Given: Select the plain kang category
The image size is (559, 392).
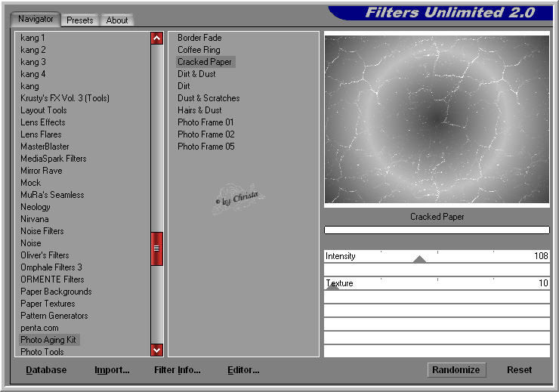Looking at the screenshot, I should pyautogui.click(x=29, y=86).
